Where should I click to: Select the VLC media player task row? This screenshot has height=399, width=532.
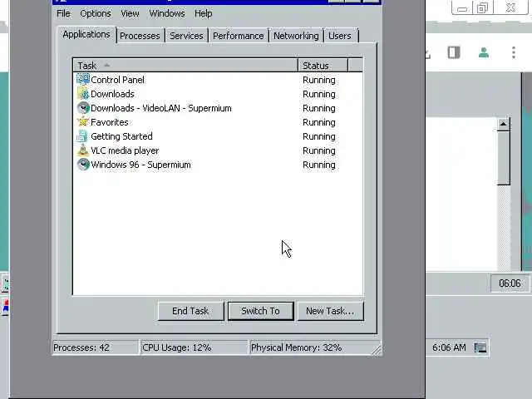[x=218, y=150]
